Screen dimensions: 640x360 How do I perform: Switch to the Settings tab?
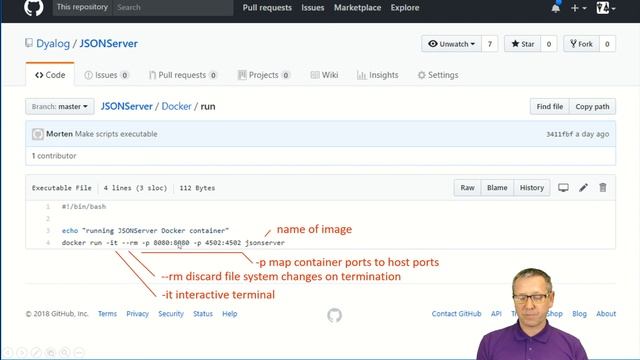[x=438, y=75]
